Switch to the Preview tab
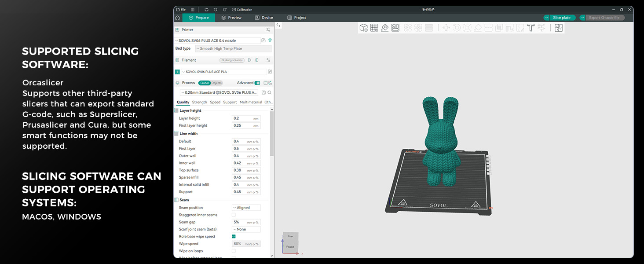644x264 pixels. click(231, 18)
